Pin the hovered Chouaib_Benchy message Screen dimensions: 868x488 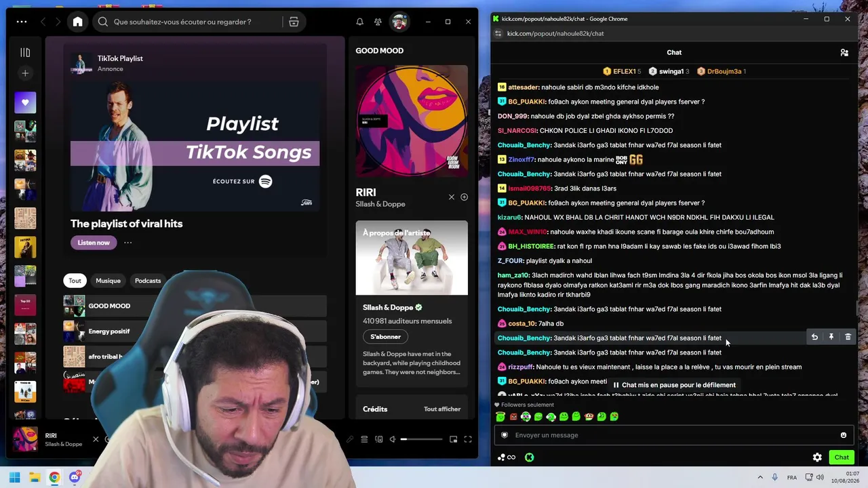[831, 337]
